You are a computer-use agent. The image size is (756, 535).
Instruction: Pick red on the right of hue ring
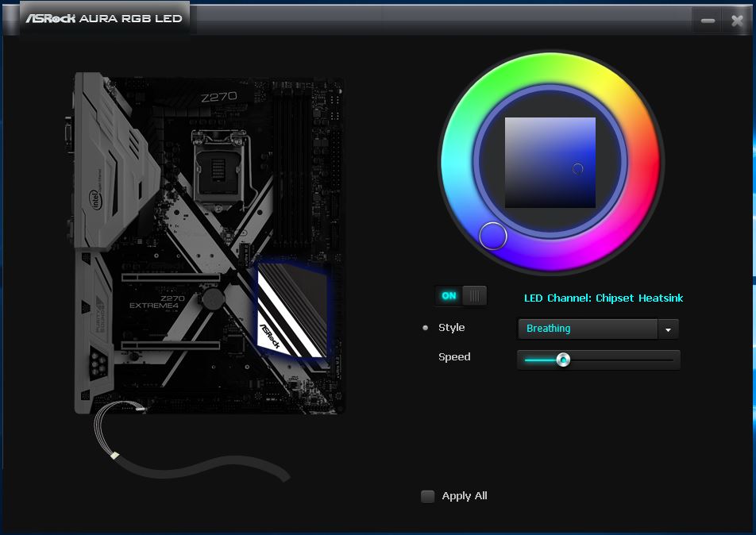pyautogui.click(x=644, y=163)
